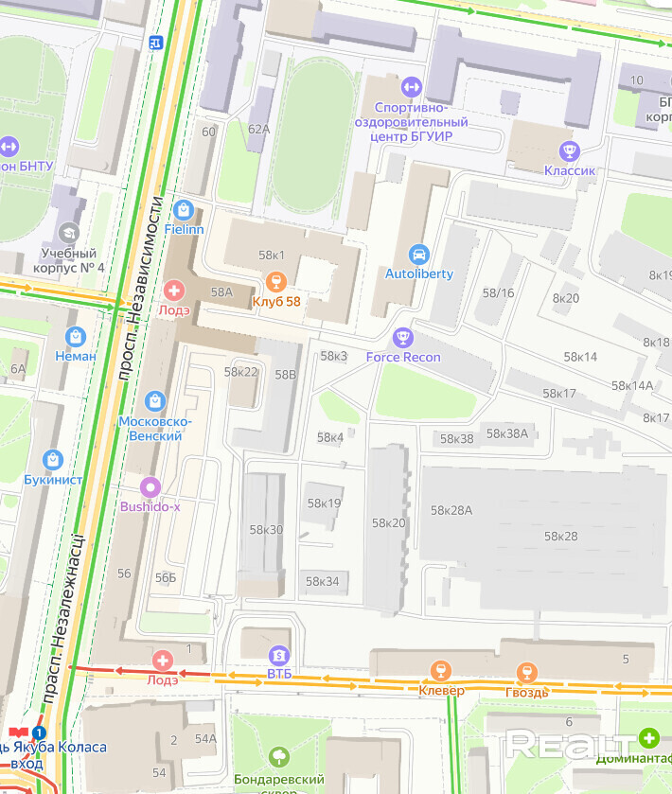Click the bus stop icon on the avenue
The image size is (672, 794).
pyautogui.click(x=156, y=43)
